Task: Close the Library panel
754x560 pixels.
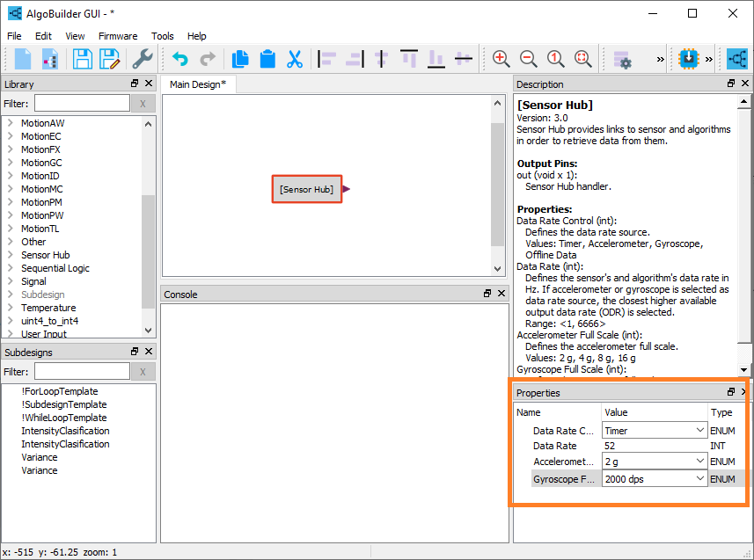Action: tap(149, 84)
